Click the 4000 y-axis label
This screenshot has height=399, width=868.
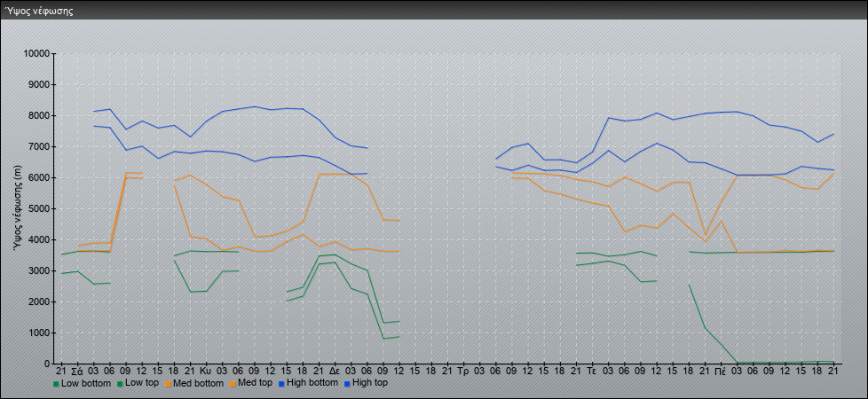point(39,239)
